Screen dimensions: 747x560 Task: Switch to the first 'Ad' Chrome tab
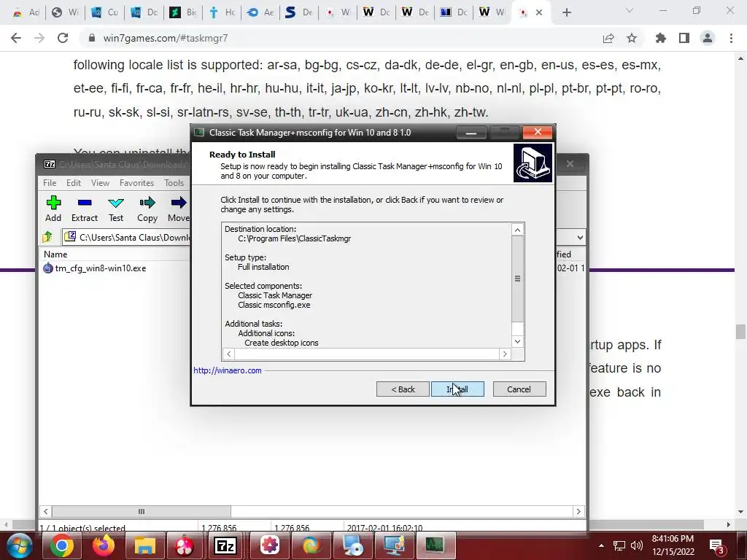[26, 12]
